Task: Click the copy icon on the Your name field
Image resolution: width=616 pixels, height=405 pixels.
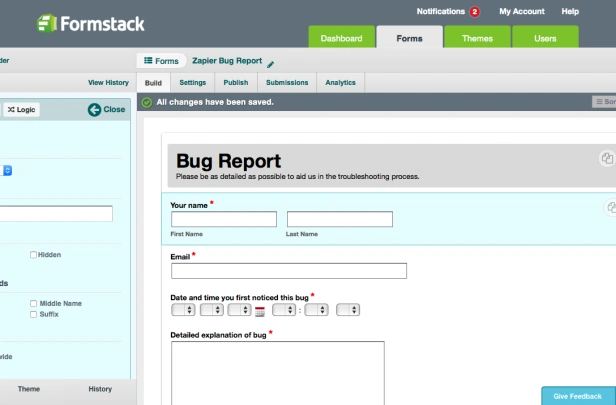Action: [611, 207]
